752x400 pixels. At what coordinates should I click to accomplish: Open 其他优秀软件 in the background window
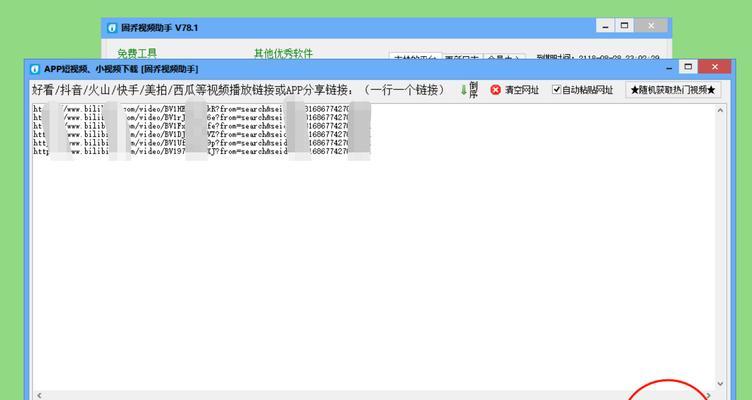[283, 53]
